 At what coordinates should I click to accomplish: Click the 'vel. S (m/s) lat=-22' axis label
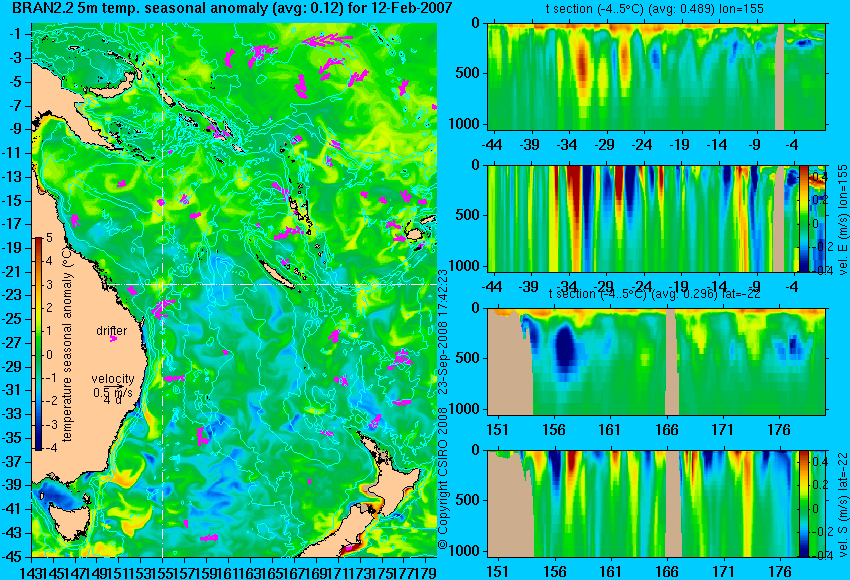click(842, 503)
